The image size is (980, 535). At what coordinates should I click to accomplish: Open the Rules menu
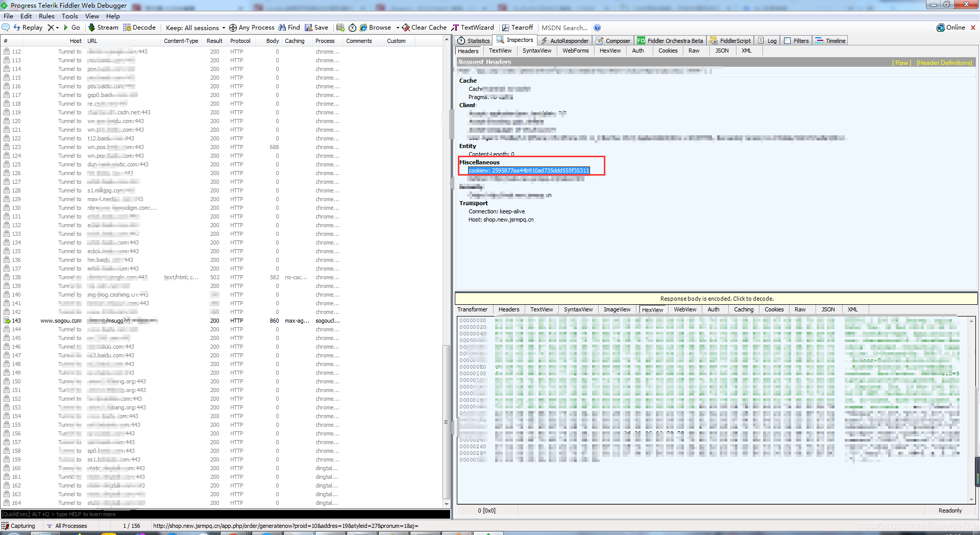pyautogui.click(x=46, y=16)
